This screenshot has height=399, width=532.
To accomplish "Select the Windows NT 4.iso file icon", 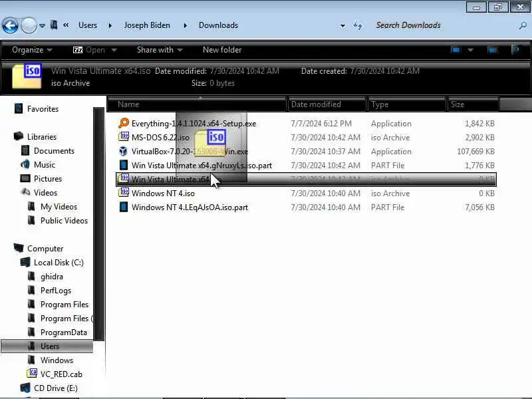I will (124, 193).
